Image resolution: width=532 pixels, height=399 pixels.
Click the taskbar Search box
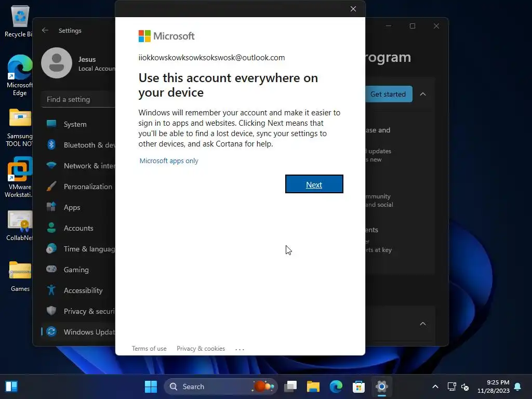221,387
